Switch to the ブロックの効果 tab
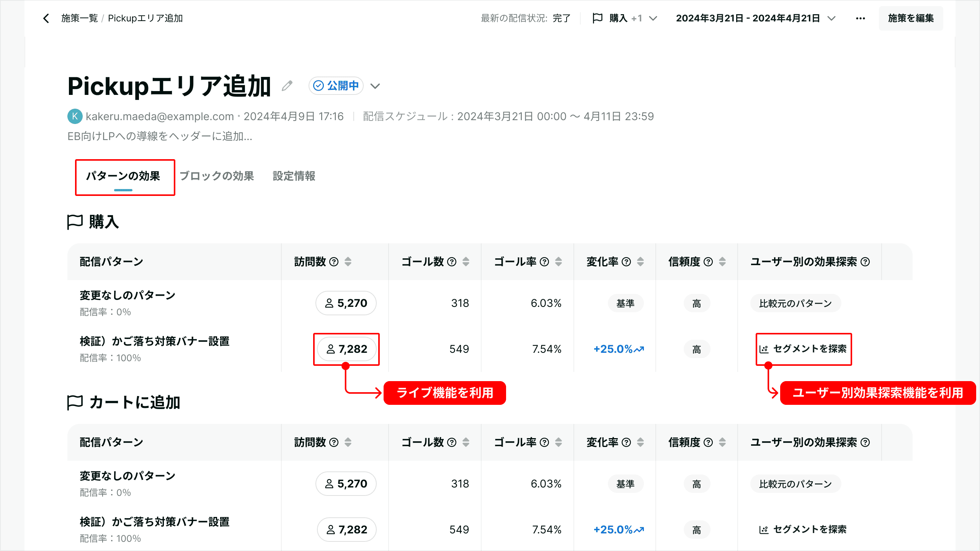The image size is (980, 551). pos(217,176)
